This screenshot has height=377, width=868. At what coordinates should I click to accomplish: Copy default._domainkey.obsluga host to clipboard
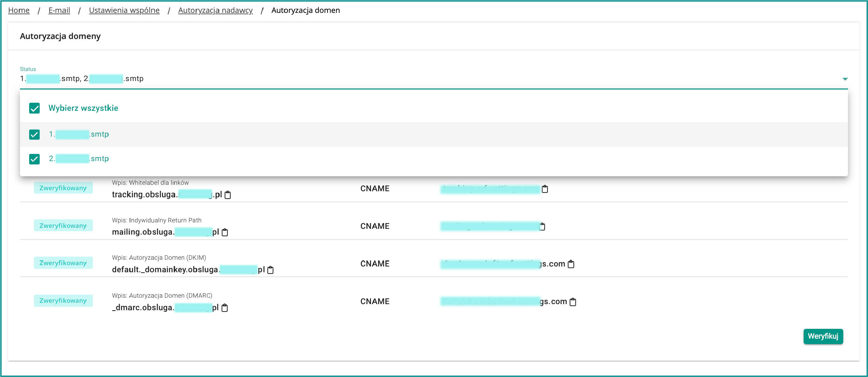point(271,270)
